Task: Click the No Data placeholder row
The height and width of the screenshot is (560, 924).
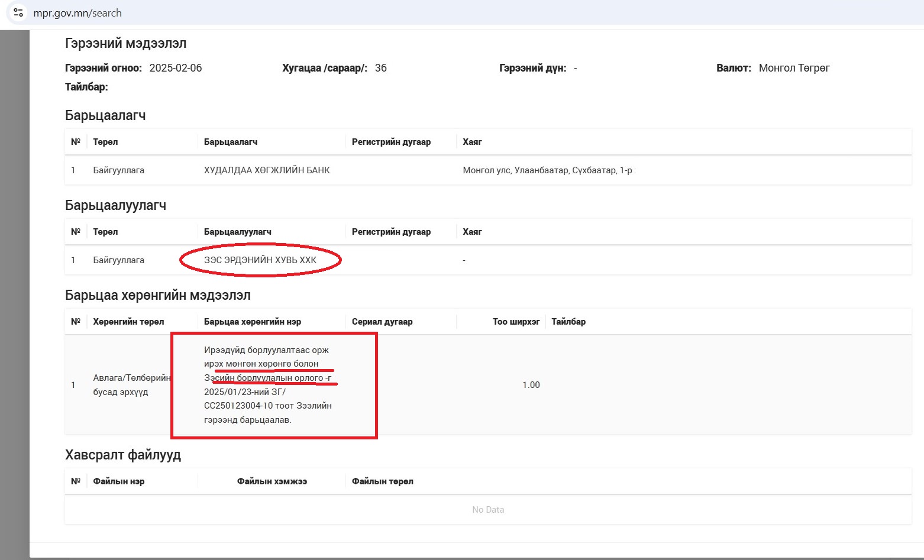Action: 488,510
